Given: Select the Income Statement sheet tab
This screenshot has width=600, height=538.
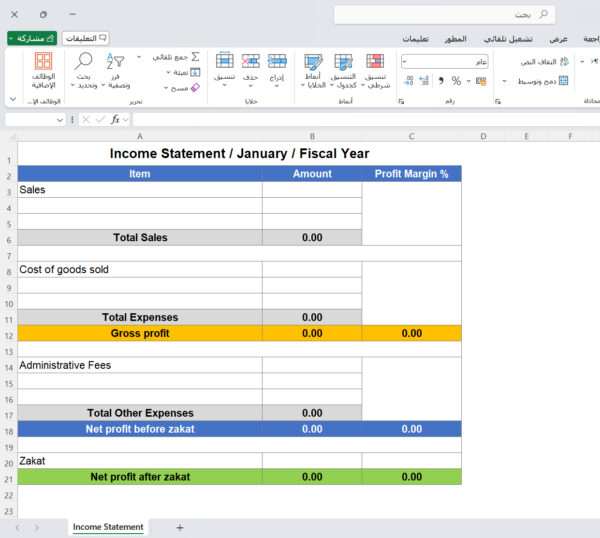Looking at the screenshot, I should coord(108,527).
